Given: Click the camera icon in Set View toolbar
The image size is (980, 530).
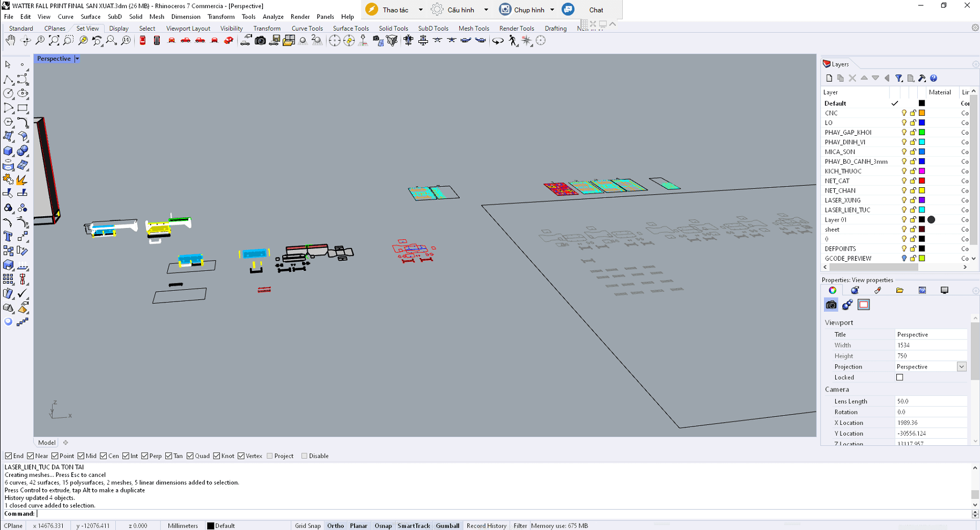Looking at the screenshot, I should click(260, 41).
